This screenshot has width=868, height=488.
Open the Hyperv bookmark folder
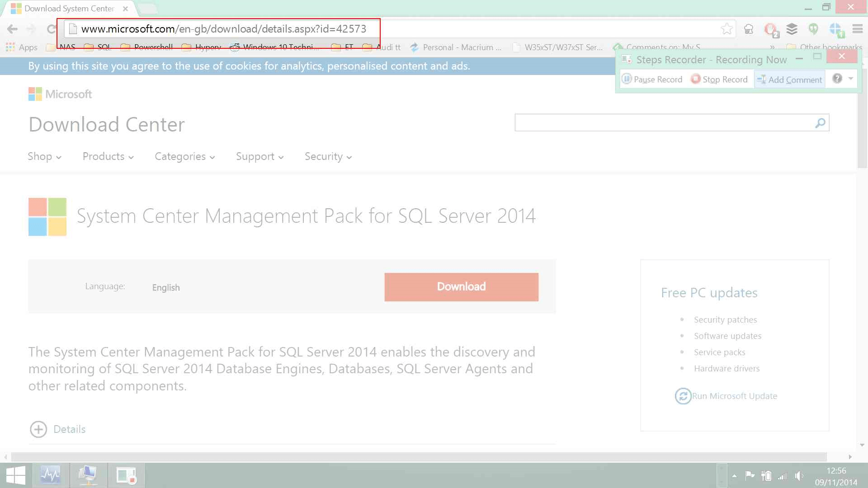201,47
